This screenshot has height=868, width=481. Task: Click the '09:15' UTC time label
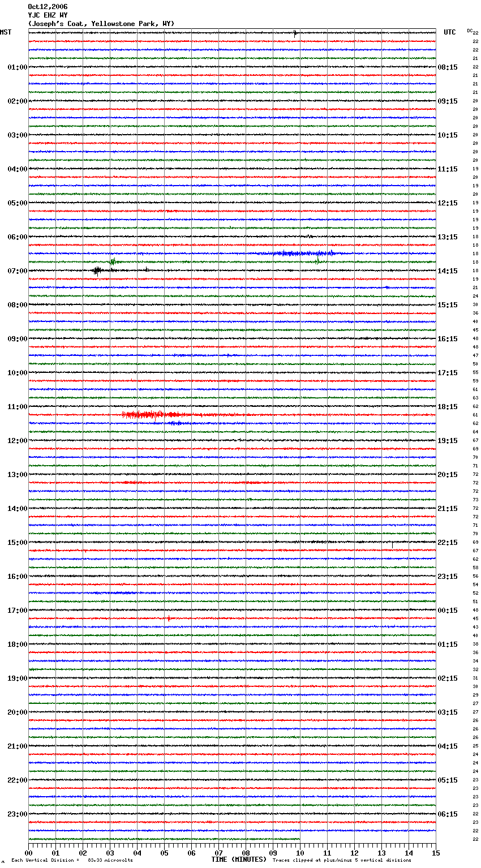click(448, 101)
